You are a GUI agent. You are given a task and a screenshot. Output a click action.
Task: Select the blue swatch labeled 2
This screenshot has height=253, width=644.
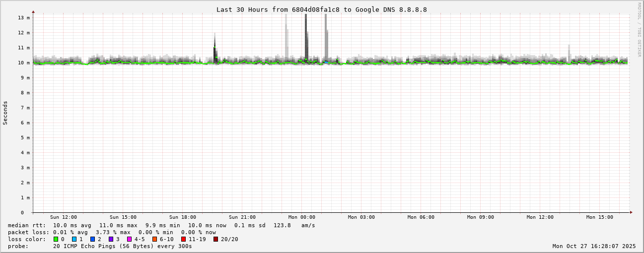pyautogui.click(x=92, y=239)
